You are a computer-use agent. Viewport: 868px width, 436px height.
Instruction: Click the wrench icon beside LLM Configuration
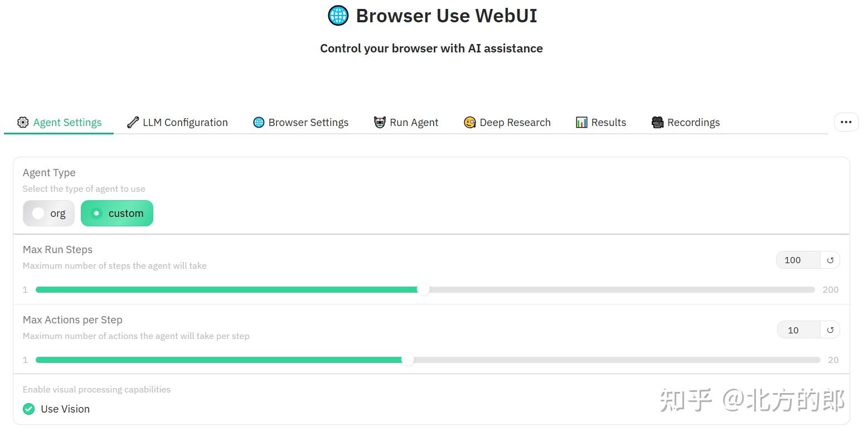coord(132,122)
